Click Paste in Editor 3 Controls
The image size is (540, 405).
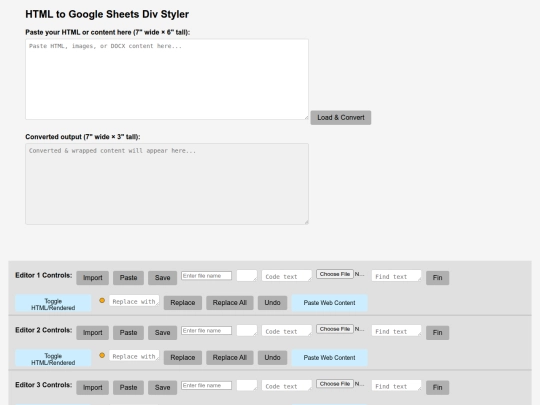(x=128, y=387)
